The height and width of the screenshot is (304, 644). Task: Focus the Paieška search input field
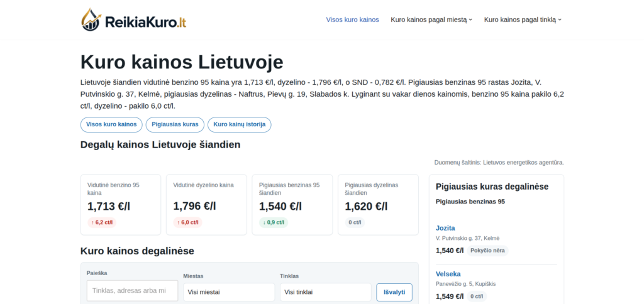pyautogui.click(x=132, y=291)
